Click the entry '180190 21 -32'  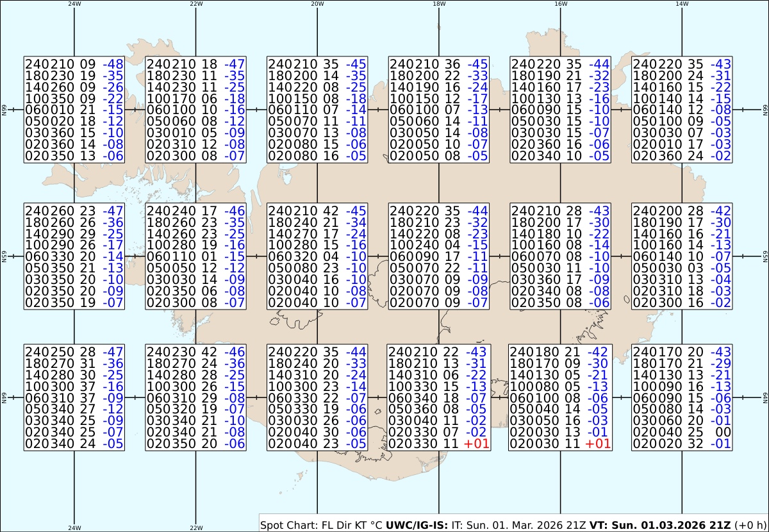point(561,76)
